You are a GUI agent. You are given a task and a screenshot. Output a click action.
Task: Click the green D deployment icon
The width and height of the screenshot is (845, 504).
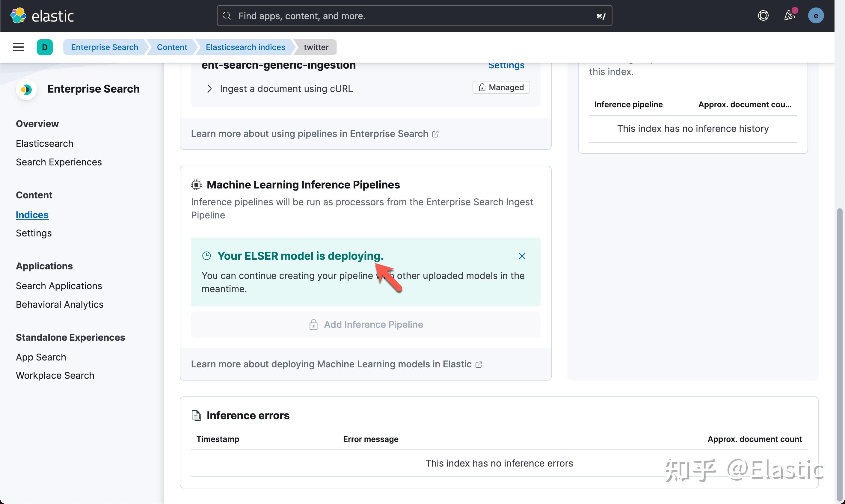click(45, 47)
